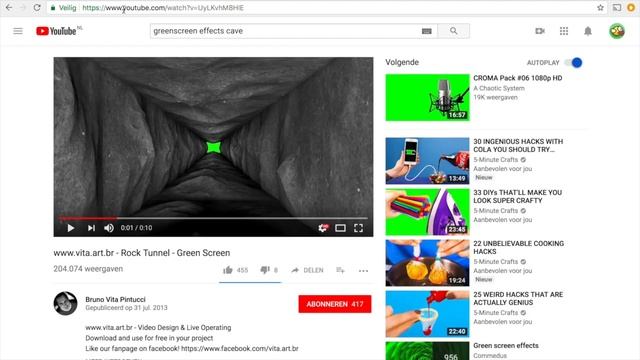Image resolution: width=640 pixels, height=360 pixels.
Task: Go to YouTube home via logo
Action: [x=56, y=31]
